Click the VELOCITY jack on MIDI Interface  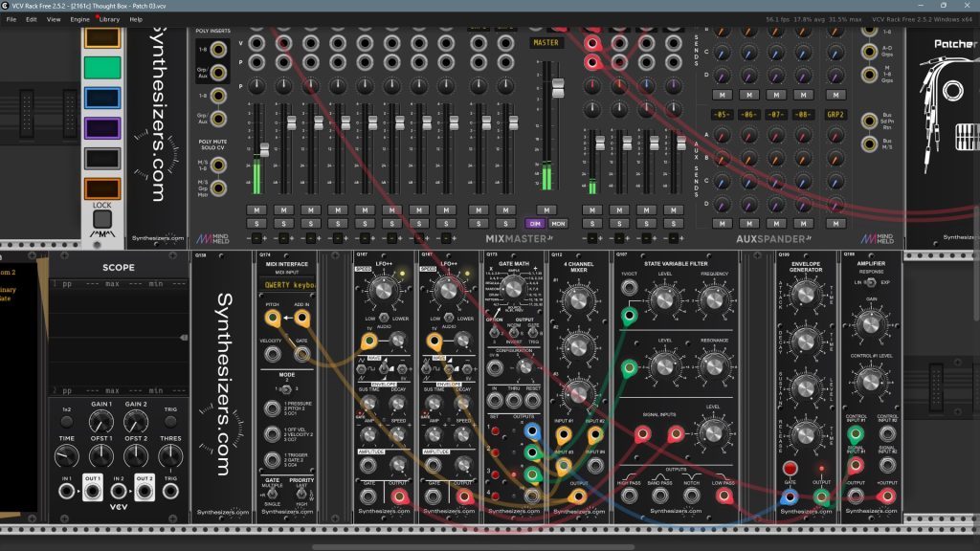(272, 354)
